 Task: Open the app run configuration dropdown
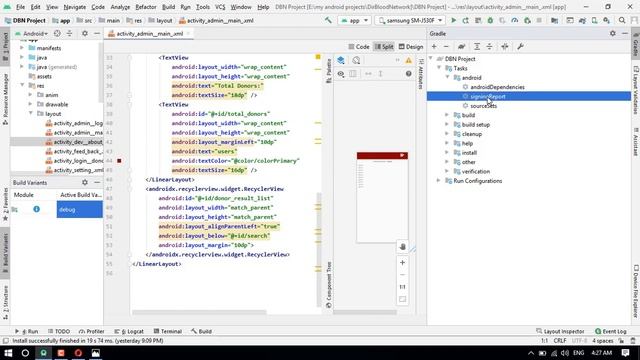(354, 20)
